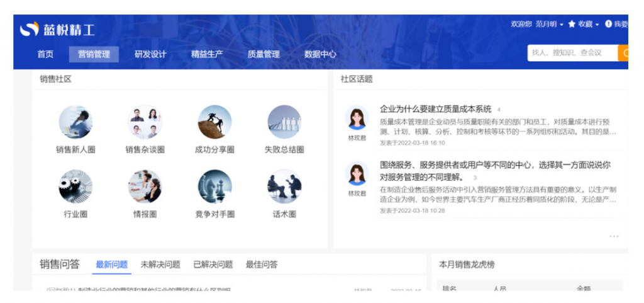644x303 pixels.
Task: Open the 数据中心 menu item
Action: 320,54
